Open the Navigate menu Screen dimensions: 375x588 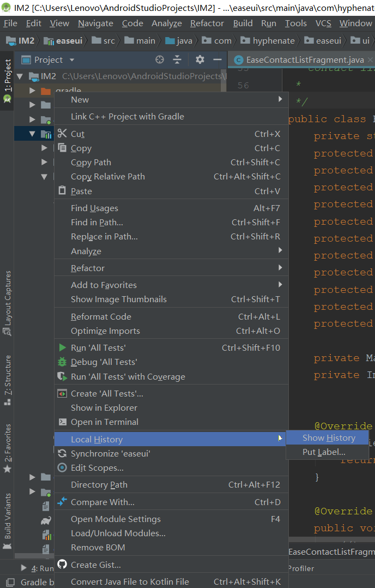coord(95,23)
